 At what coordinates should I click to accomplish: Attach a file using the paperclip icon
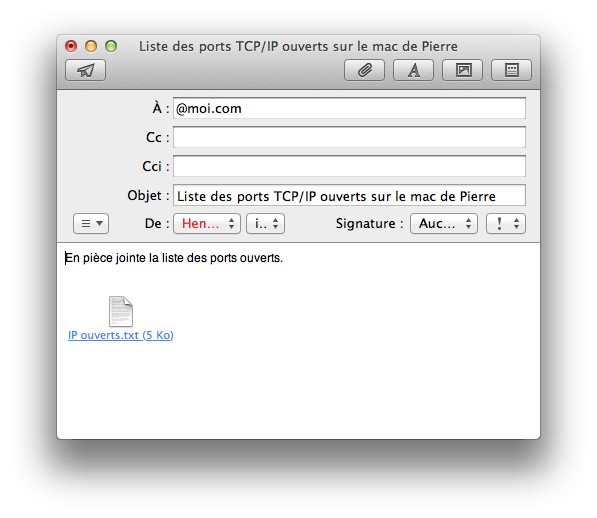click(x=364, y=70)
